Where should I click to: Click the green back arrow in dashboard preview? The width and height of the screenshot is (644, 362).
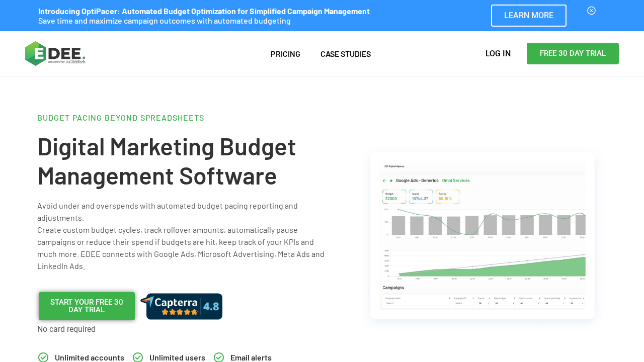pyautogui.click(x=385, y=180)
